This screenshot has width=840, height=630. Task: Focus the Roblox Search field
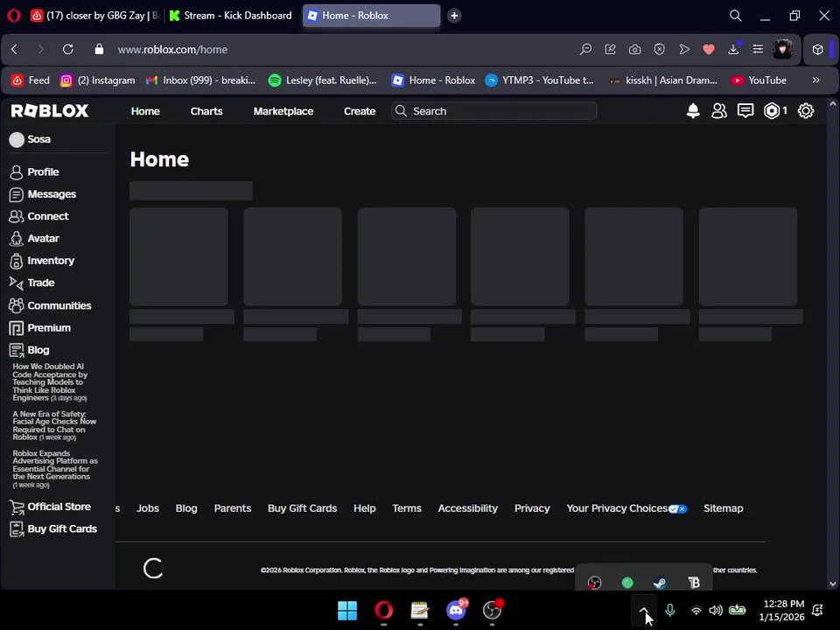493,111
